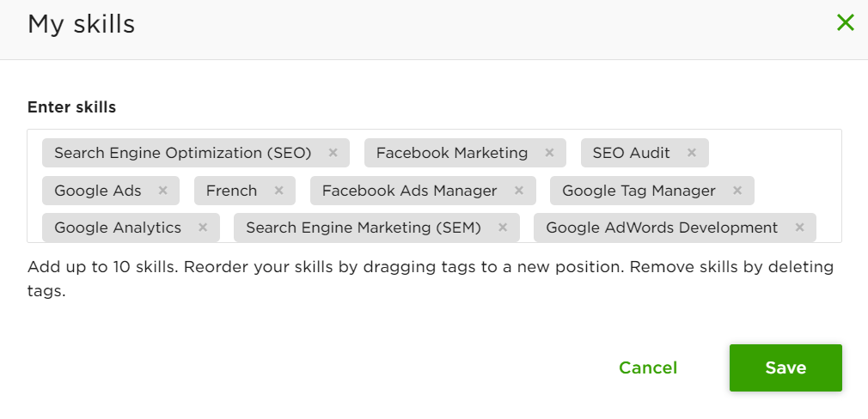868x419 pixels.
Task: Delete the Facebook Ads Manager tag
Action: point(519,191)
